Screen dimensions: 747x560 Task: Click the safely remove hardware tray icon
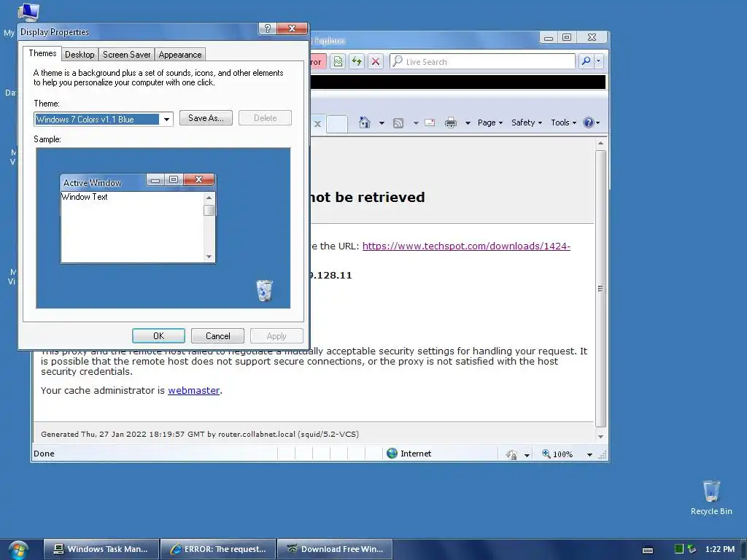pos(692,549)
